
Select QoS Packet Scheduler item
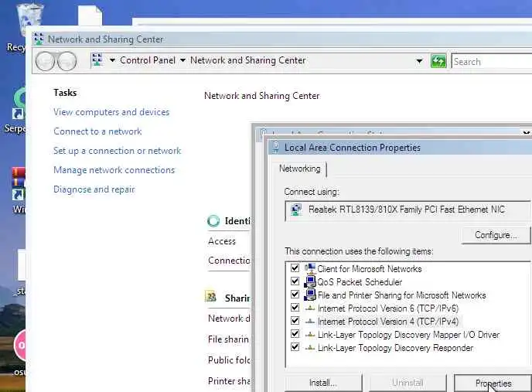point(360,281)
